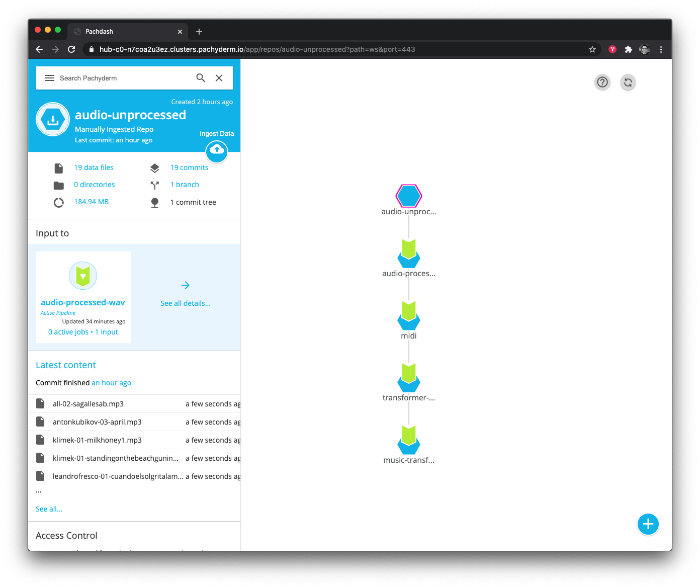Go forward in browser history
Image resolution: width=700 pixels, height=588 pixels.
(55, 49)
